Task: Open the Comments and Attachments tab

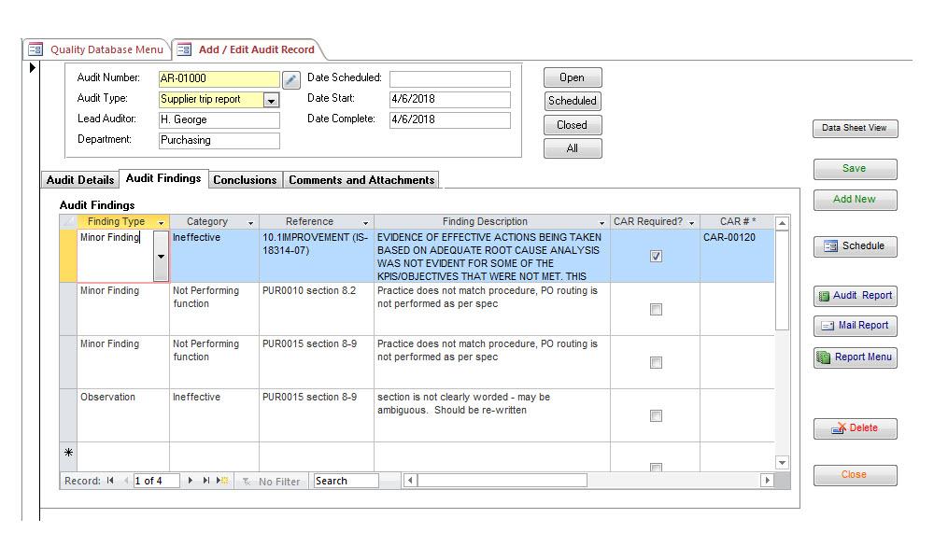Action: point(361,180)
